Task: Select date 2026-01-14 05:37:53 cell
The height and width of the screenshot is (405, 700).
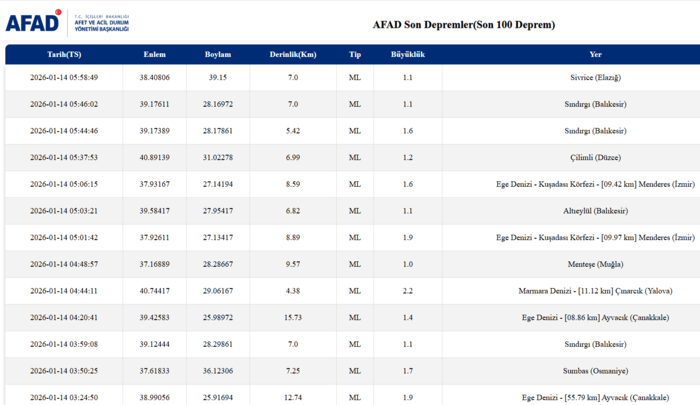Action: click(64, 157)
